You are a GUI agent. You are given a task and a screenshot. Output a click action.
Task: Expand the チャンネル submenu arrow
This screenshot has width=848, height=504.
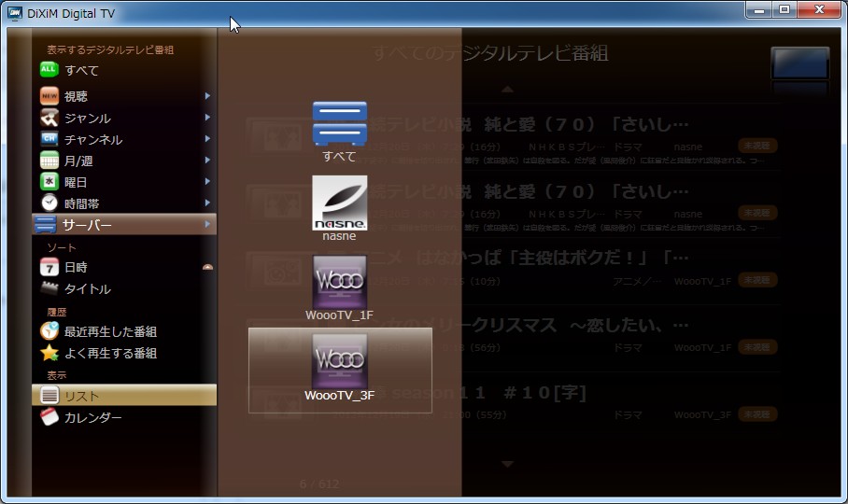click(207, 139)
